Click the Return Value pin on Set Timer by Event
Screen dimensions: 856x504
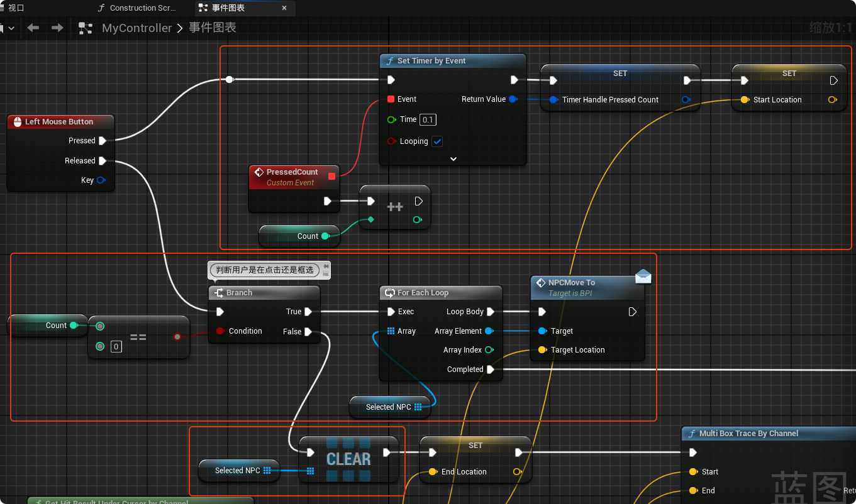(513, 99)
